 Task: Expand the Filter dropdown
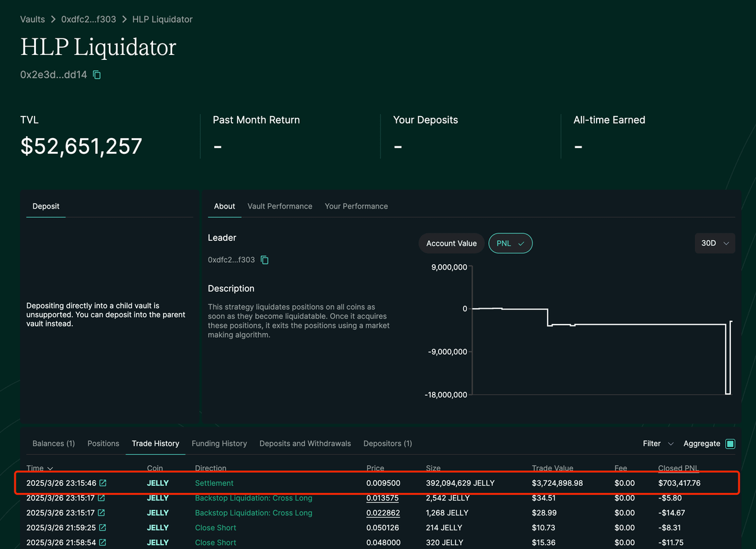click(x=655, y=443)
